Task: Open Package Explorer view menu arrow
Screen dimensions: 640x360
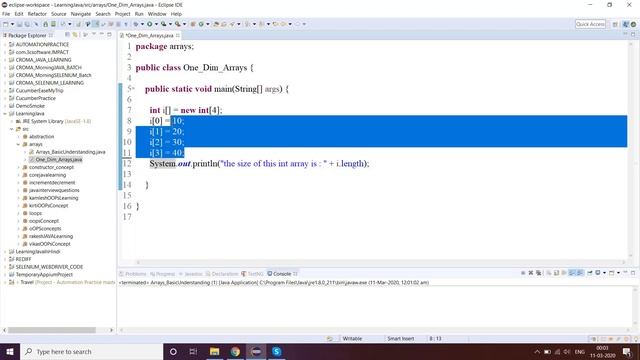Action: pos(94,35)
